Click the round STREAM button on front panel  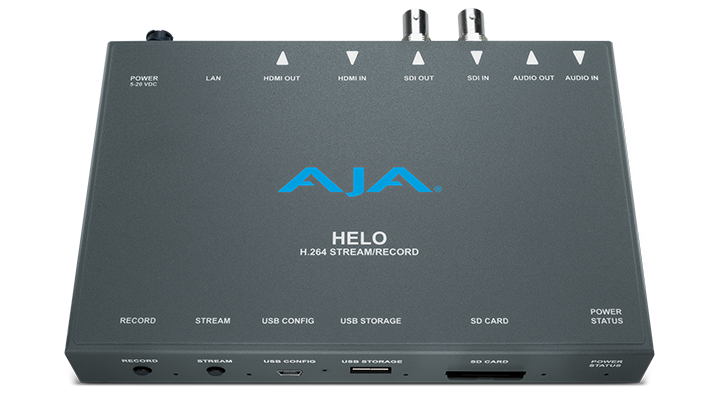(216, 371)
